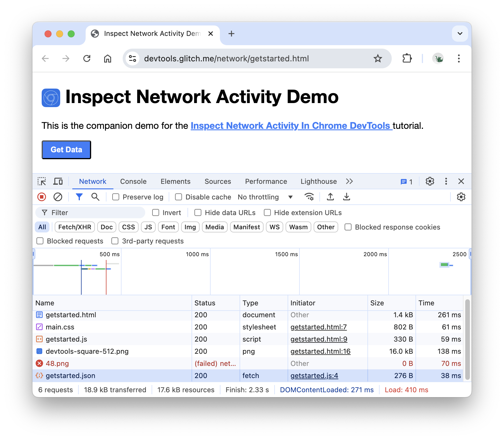Open network conditions settings
Image resolution: width=504 pixels, height=440 pixels.
click(309, 197)
